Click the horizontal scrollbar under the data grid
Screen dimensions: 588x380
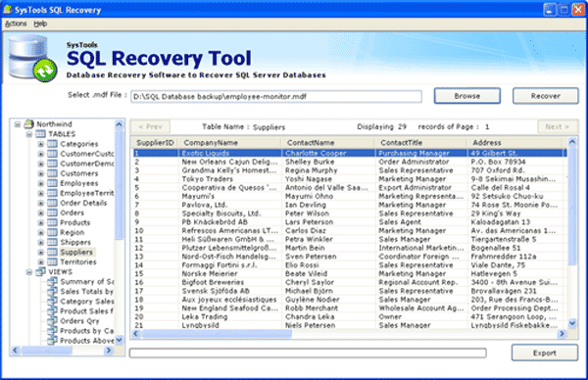pos(349,334)
